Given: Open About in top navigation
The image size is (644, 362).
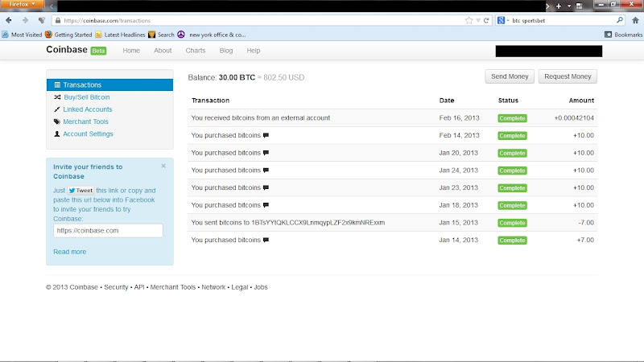Looking at the screenshot, I should (163, 51).
